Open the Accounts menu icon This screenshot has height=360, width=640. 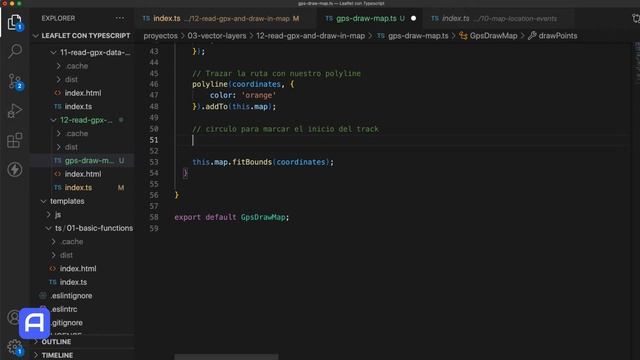[13, 317]
